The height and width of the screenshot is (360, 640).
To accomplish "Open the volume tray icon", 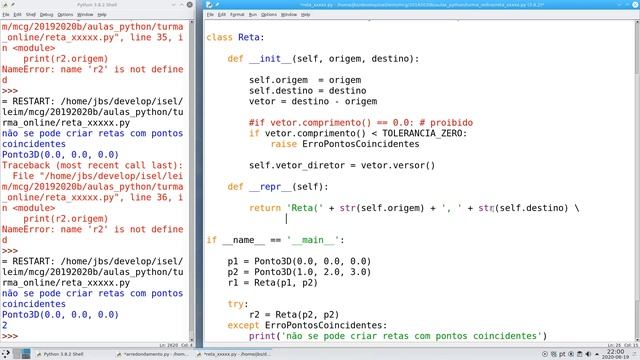I will (588, 354).
